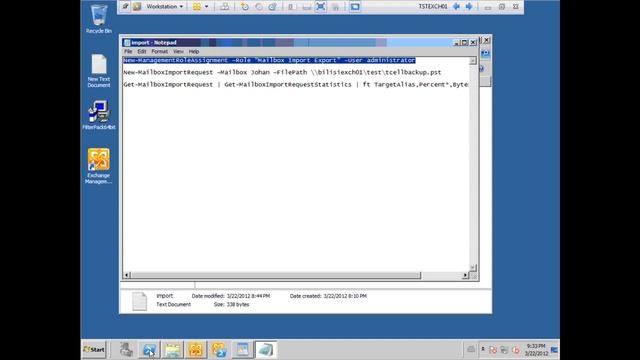The height and width of the screenshot is (360, 640).
Task: Click the New-MailboxImportRequest command line
Action: [282, 72]
